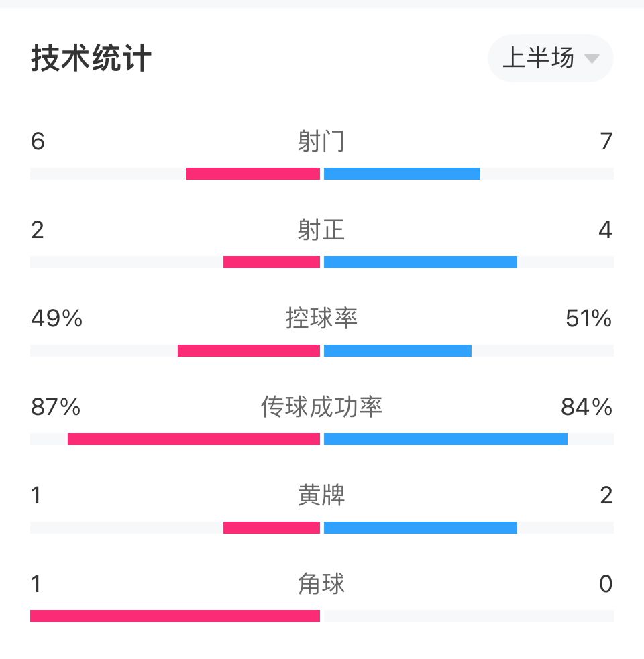Click the 传球成功率 stat label
Screen dimensions: 644x659
[x=322, y=407]
